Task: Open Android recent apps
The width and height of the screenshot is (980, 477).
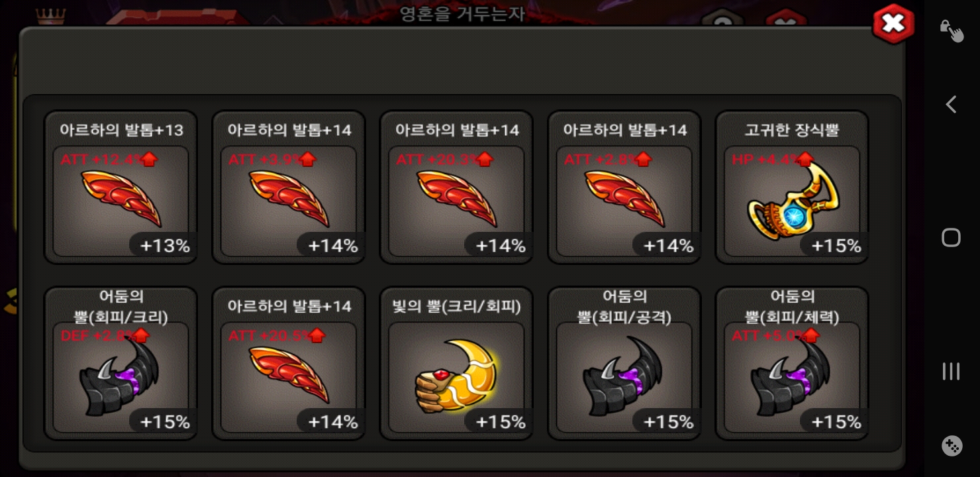Action: coord(951,371)
